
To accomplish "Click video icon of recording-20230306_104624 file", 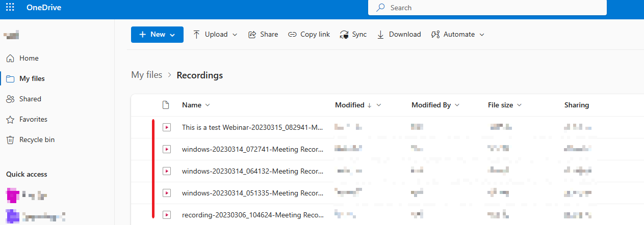I will pos(166,215).
